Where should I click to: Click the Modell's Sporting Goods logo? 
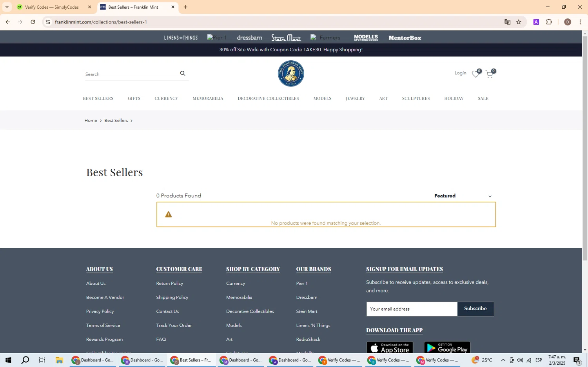[x=366, y=38]
